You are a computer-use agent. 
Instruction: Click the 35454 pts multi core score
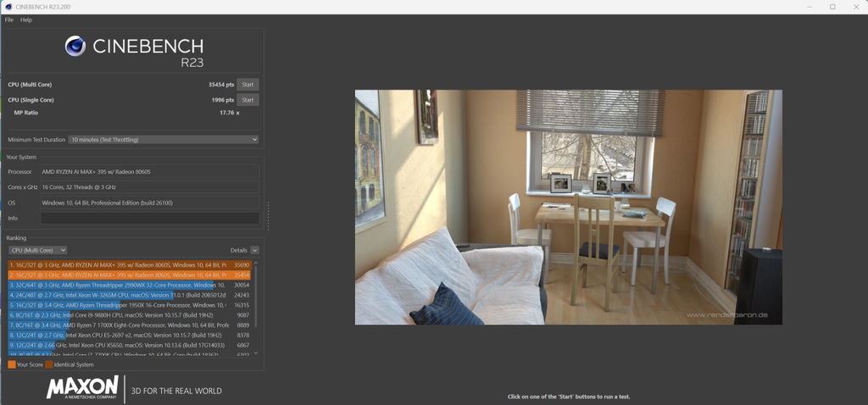coord(221,85)
